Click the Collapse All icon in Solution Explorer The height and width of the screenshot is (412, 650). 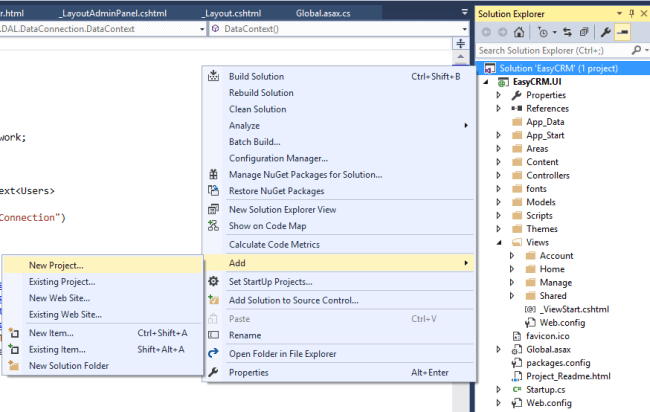tap(584, 32)
